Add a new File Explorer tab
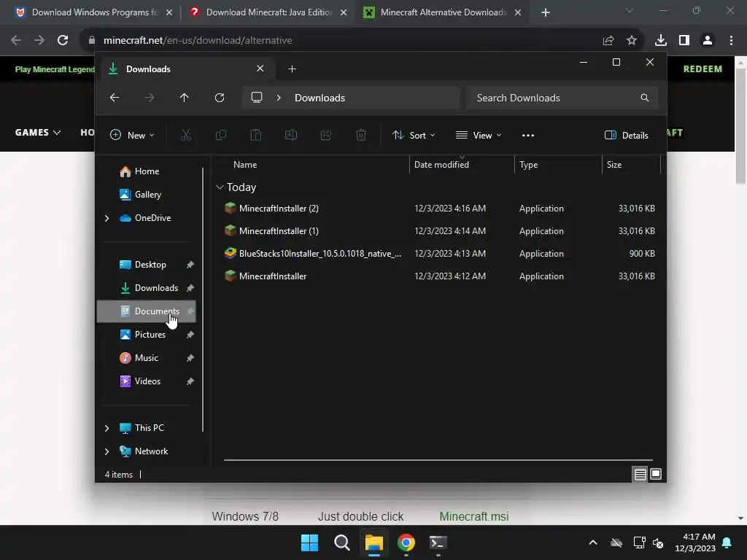The image size is (747, 560). pos(292,69)
